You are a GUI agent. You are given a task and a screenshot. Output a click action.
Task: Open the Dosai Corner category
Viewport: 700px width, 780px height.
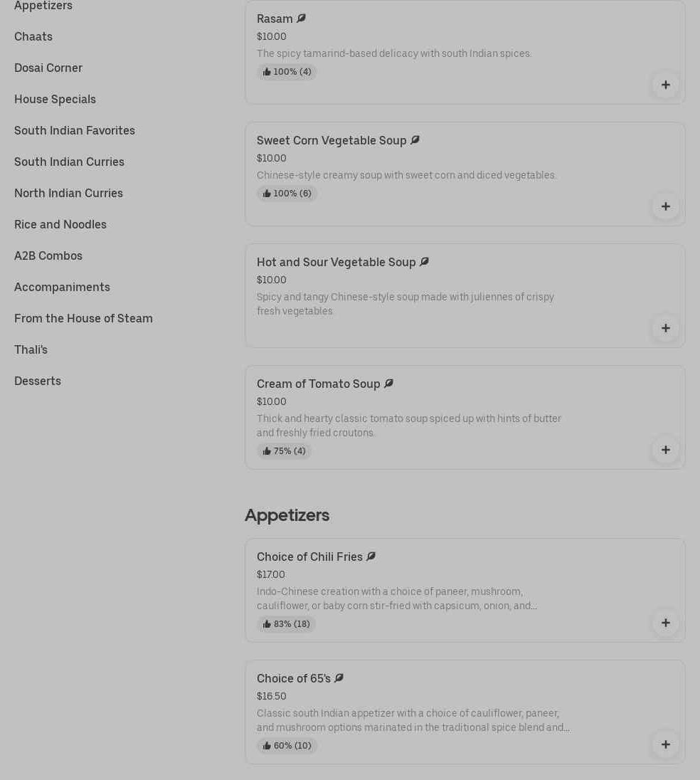pyautogui.click(x=48, y=68)
